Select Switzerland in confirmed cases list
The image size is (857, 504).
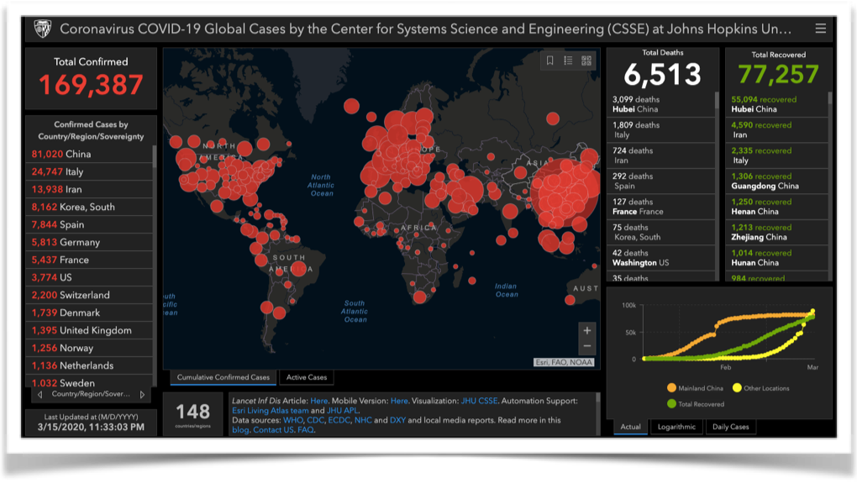(89, 295)
